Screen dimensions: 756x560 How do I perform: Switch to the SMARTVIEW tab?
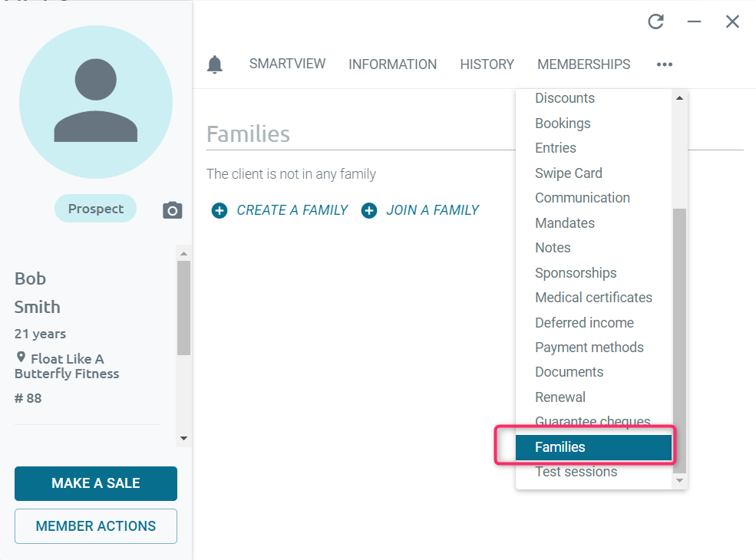click(x=287, y=64)
